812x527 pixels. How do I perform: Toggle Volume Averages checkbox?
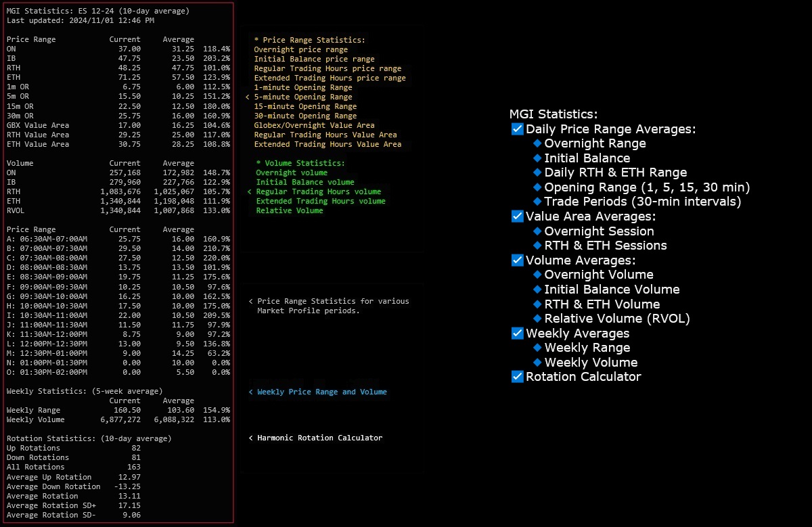[x=518, y=260]
